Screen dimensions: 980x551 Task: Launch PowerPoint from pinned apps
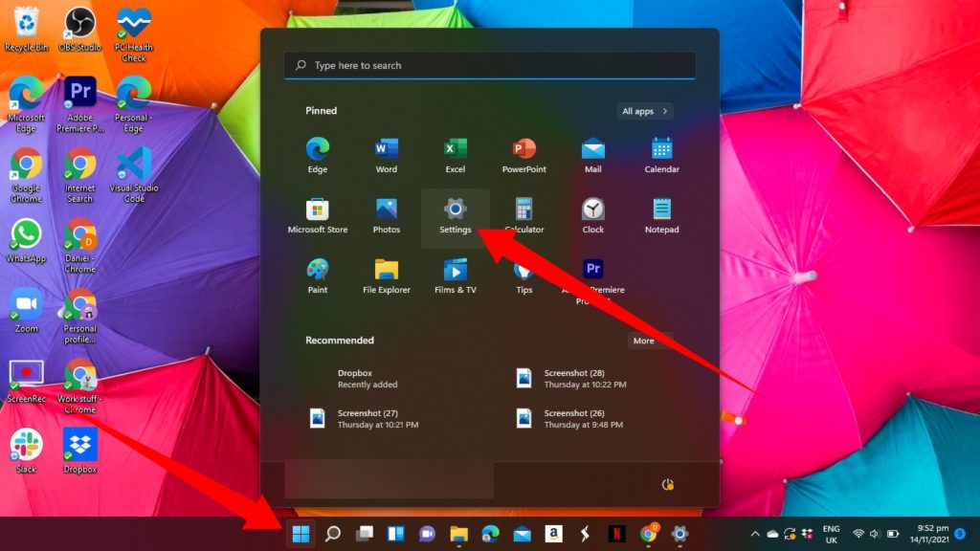(x=523, y=155)
